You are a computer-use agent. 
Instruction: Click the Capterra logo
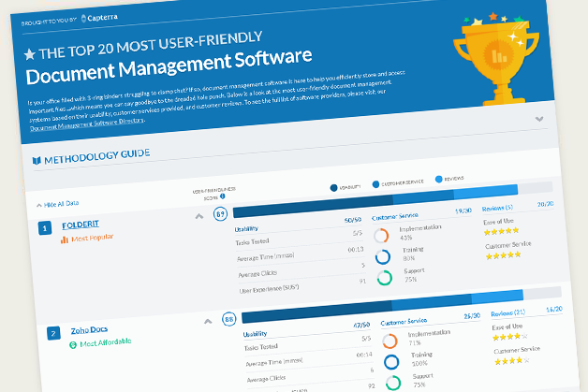99,18
